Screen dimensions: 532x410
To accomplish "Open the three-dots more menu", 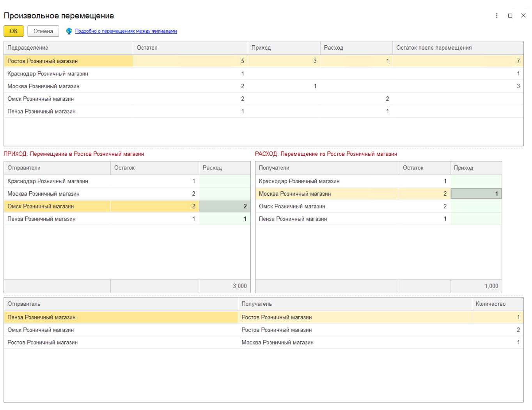I will 497,16.
